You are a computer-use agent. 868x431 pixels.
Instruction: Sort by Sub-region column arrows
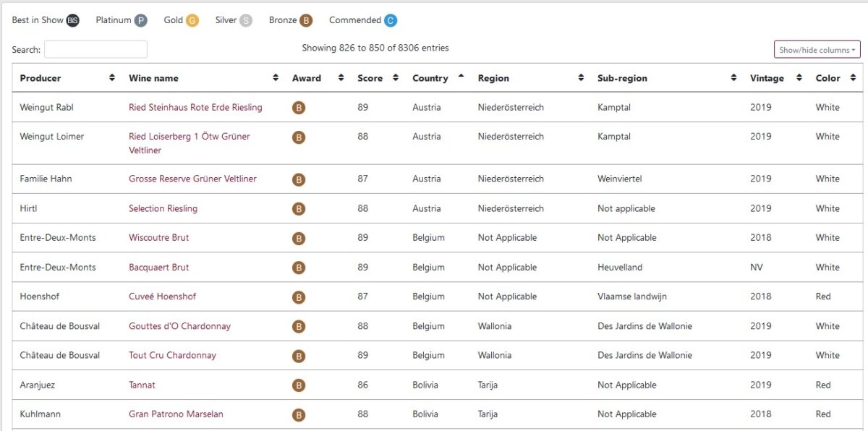733,78
